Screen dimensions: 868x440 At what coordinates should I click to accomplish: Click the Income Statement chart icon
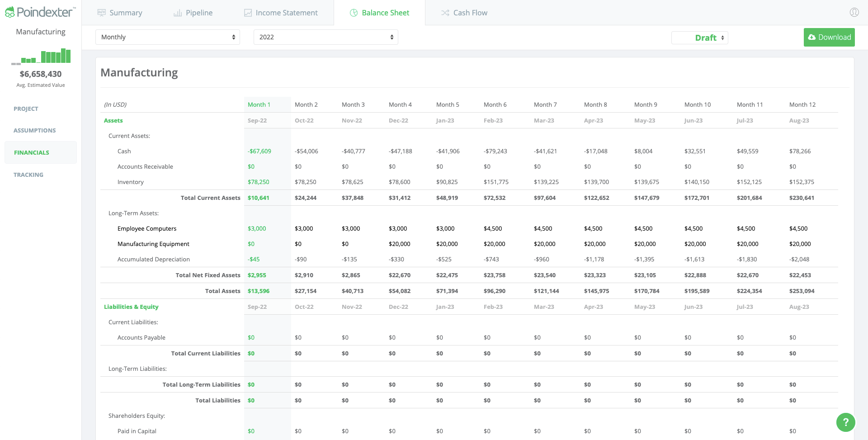(248, 13)
